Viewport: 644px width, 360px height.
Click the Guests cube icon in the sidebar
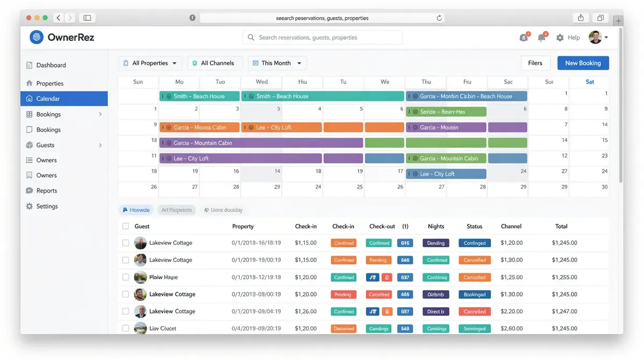pyautogui.click(x=30, y=145)
